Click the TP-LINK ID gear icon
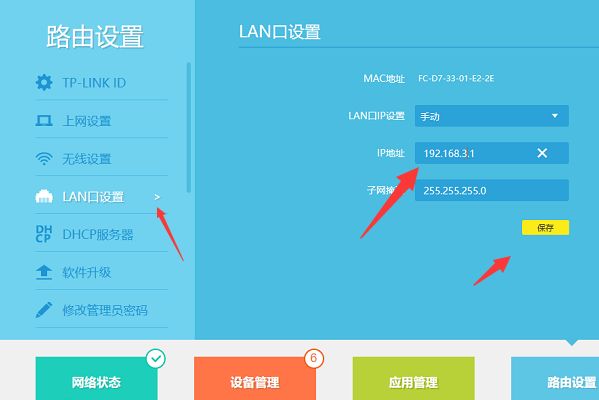 coord(44,83)
